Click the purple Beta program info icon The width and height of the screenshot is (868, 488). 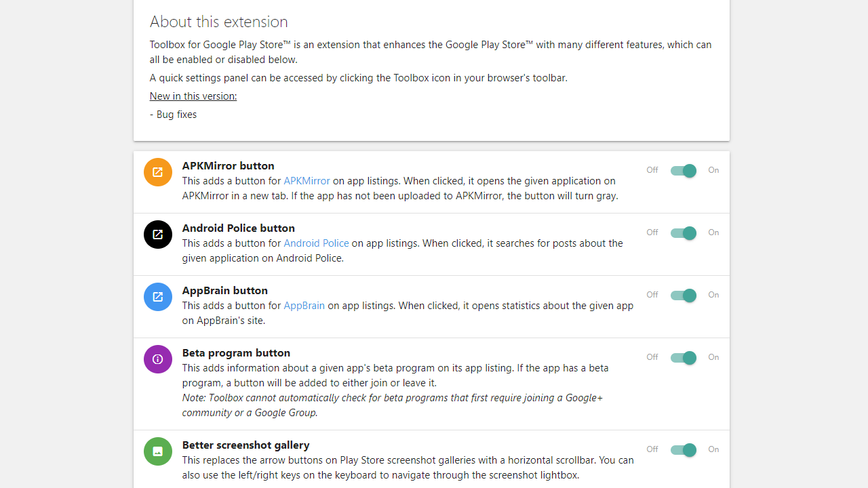coord(157,359)
